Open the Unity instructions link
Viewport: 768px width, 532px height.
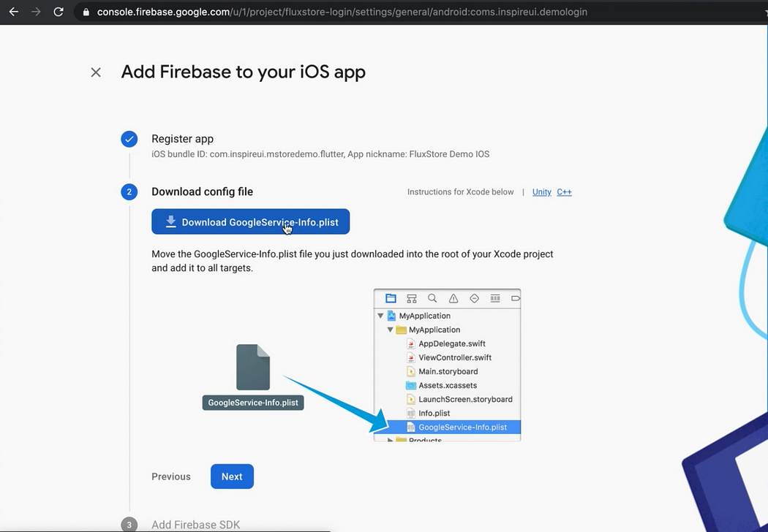541,192
